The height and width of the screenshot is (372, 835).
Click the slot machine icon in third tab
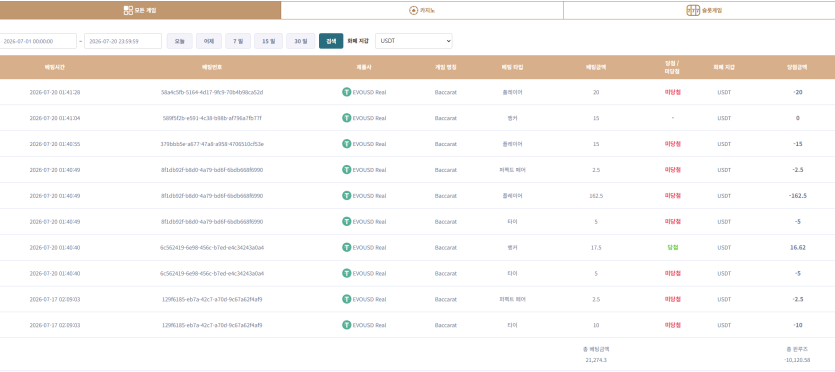[693, 11]
